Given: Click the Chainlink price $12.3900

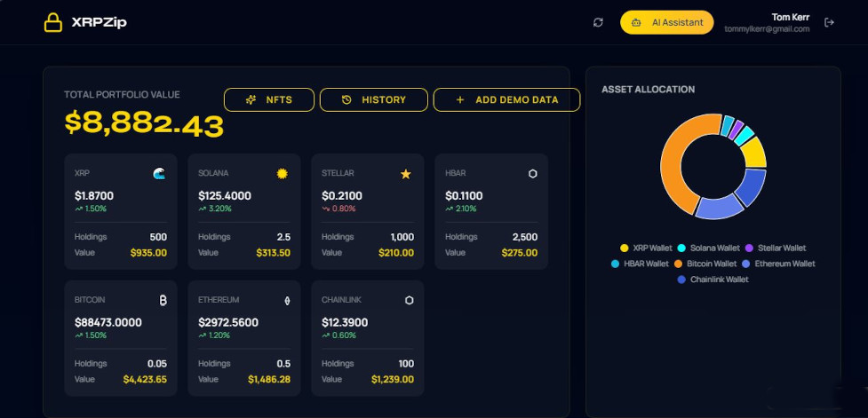Looking at the screenshot, I should tap(345, 322).
